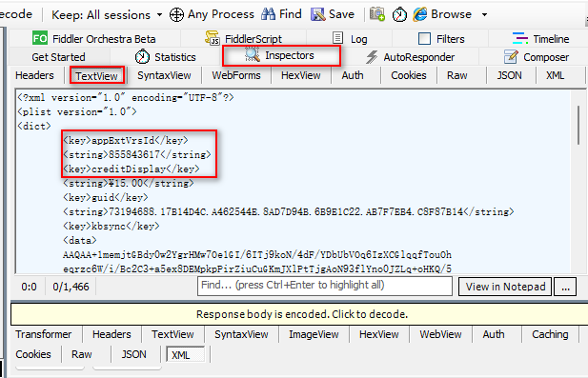The height and width of the screenshot is (378, 588).
Task: Open the request Auth tab
Action: [x=353, y=75]
